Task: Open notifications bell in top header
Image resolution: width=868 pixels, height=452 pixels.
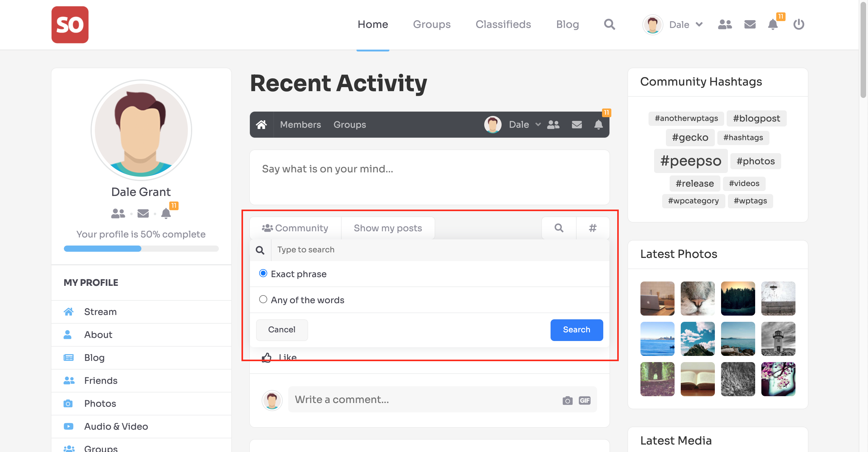Action: tap(773, 24)
